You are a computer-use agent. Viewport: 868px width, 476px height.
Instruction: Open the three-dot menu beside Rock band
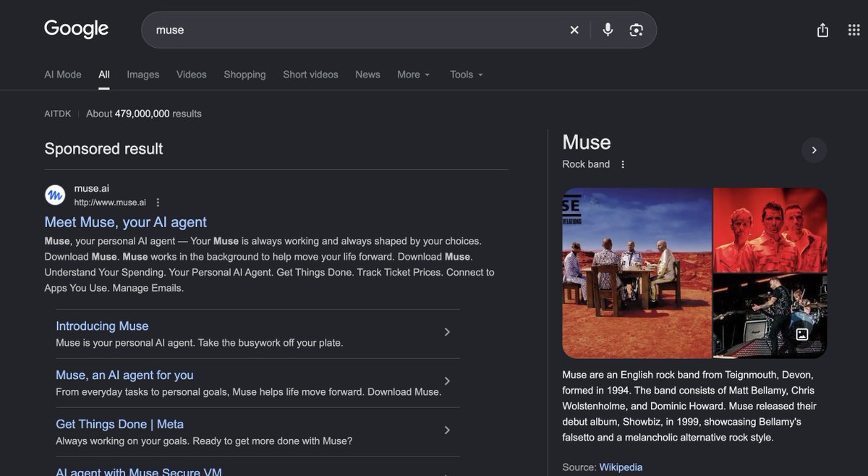click(623, 164)
